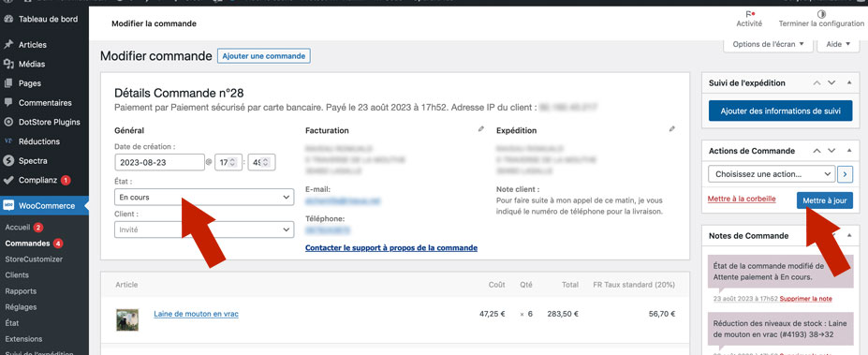Click Supprimer la note on first note
The image size is (868, 355).
(x=805, y=299)
